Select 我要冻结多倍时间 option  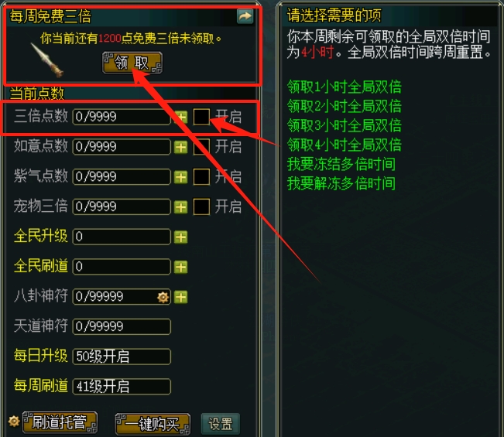pos(341,164)
